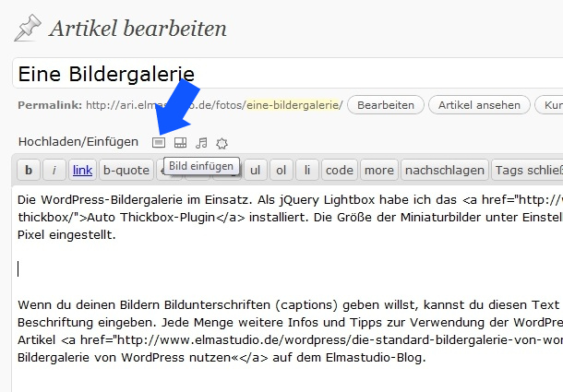The image size is (563, 392).
Task: Click the Bild einfügen image icon
Action: coord(159,143)
